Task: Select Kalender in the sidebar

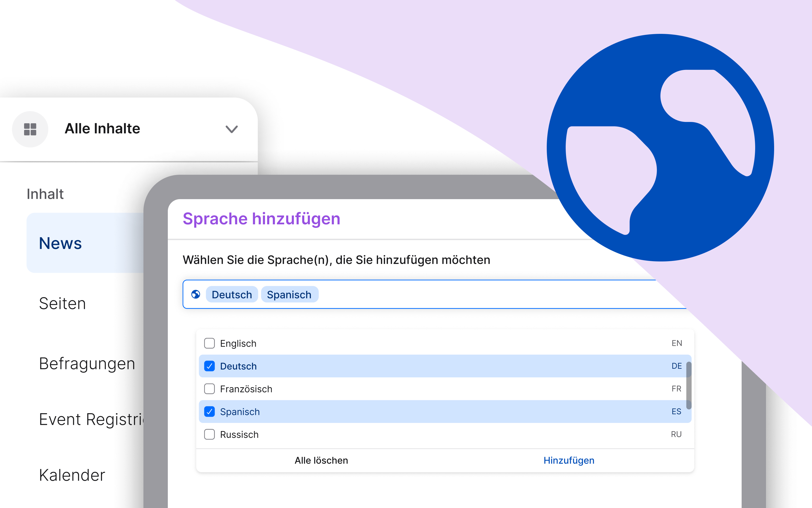Action: click(72, 475)
